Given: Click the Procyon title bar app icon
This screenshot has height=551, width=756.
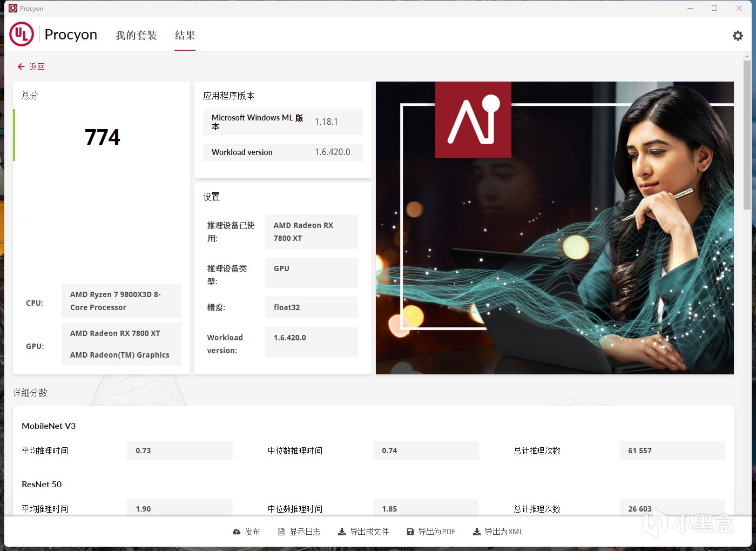Looking at the screenshot, I should pos(13,8).
